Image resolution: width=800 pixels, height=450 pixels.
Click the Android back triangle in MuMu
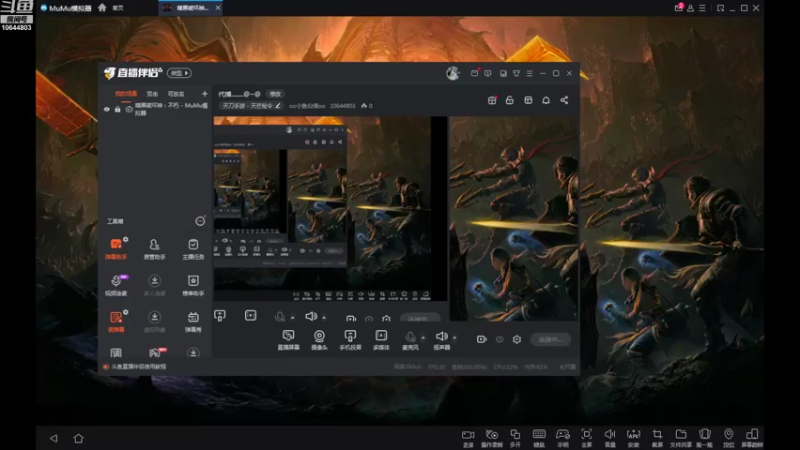tap(54, 438)
